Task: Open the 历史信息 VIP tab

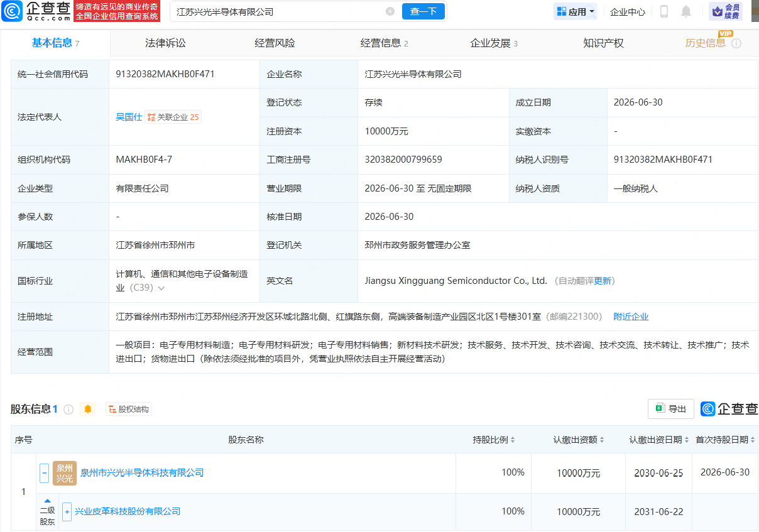Action: point(706,43)
